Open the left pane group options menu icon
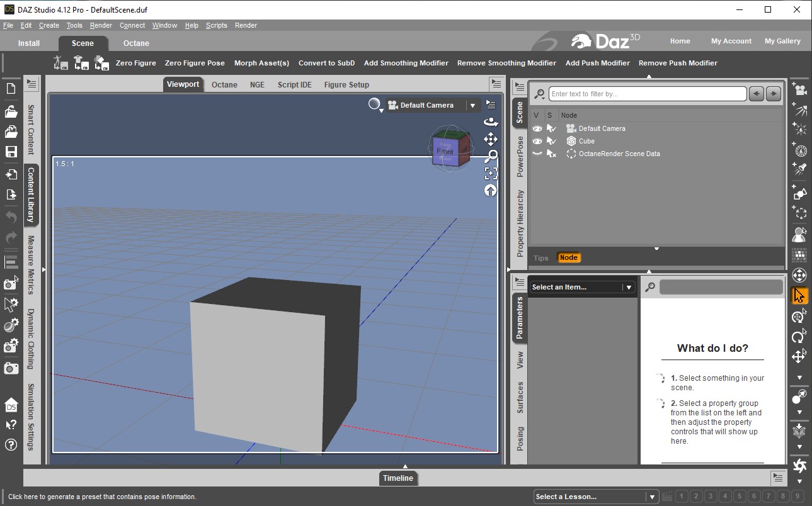812x506 pixels. click(x=32, y=84)
